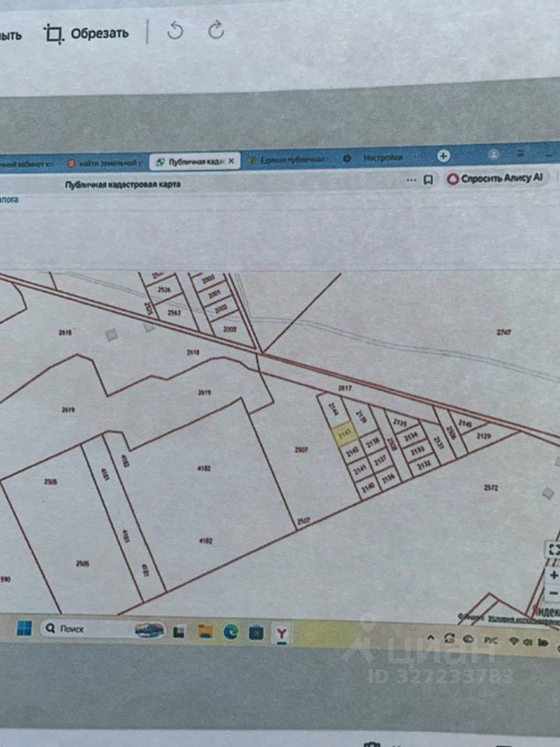Select parcel 2140 on the map
560x747 pixels.
(368, 487)
